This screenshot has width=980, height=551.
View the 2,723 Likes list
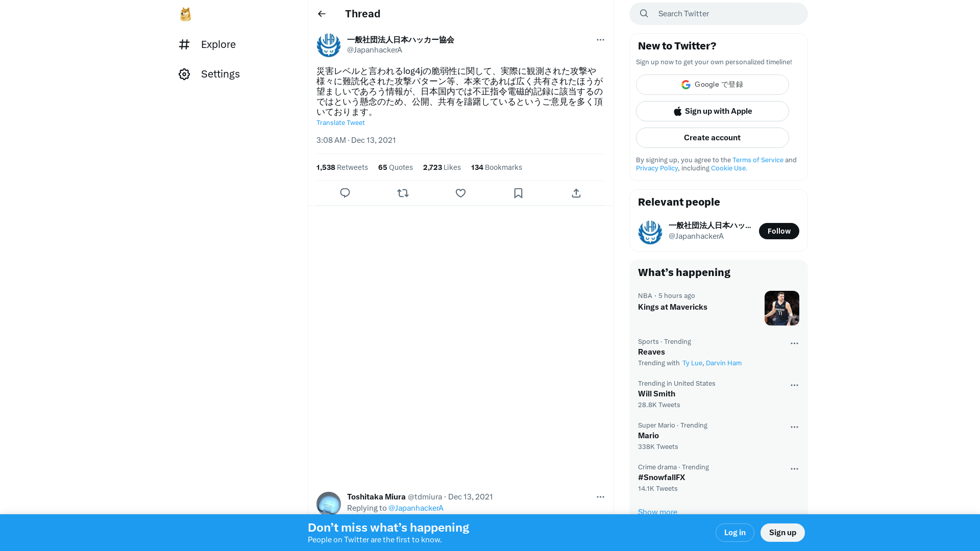point(442,167)
